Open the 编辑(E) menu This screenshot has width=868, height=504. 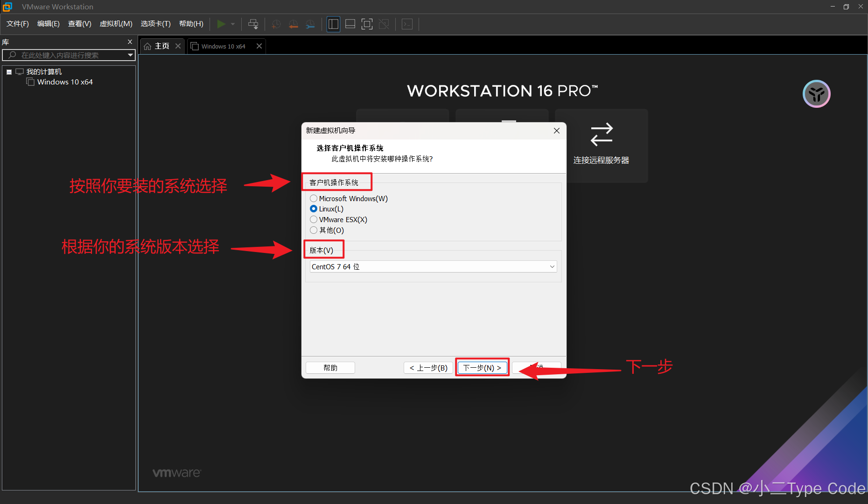tap(49, 24)
